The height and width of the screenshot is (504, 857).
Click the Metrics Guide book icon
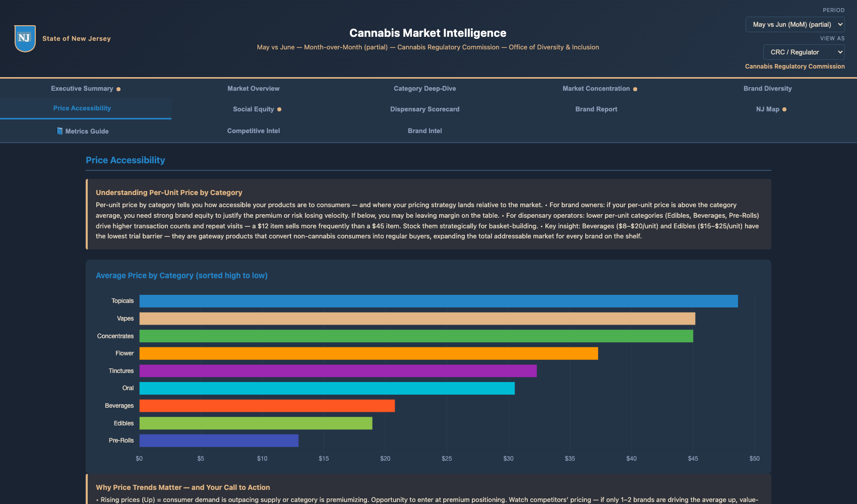[60, 131]
